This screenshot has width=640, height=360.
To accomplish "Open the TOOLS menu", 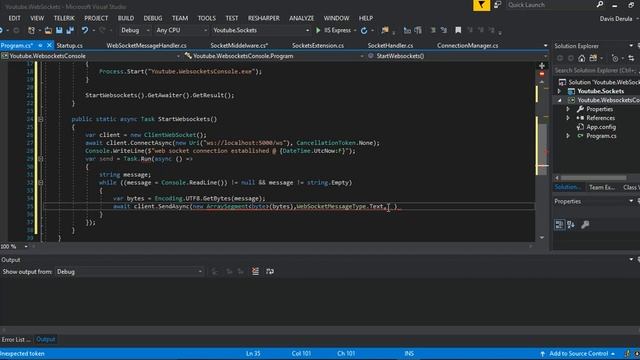I will click(207, 18).
